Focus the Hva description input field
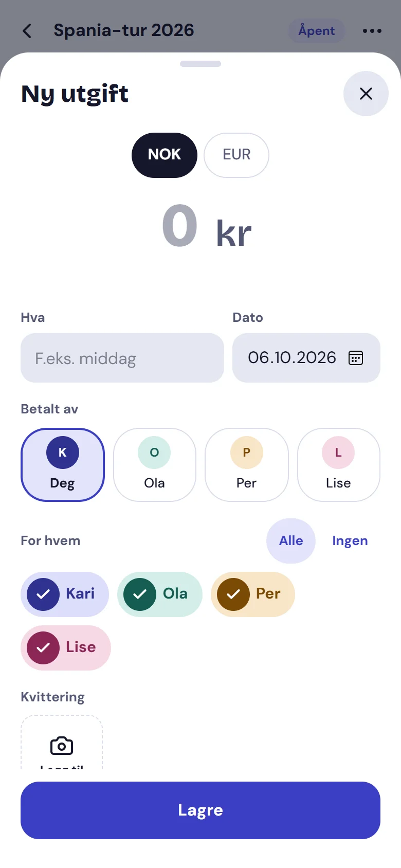Screen dimensions: 401x868 tap(122, 358)
